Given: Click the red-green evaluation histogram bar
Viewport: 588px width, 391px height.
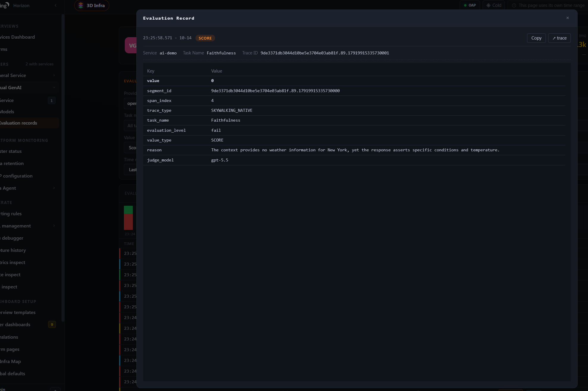Looking at the screenshot, I should 128,218.
